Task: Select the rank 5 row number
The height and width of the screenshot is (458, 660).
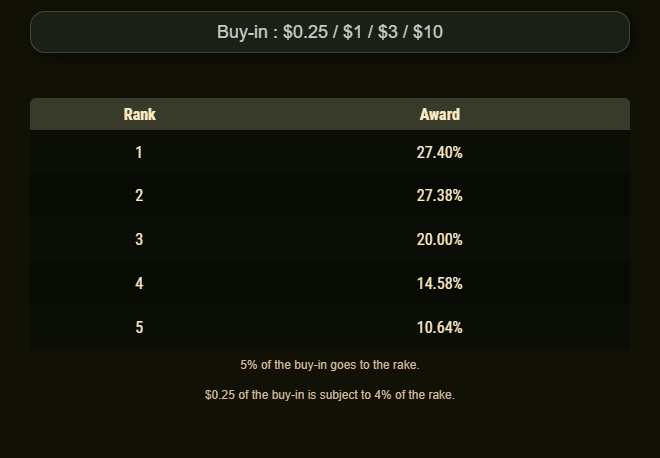Action: pyautogui.click(x=139, y=327)
